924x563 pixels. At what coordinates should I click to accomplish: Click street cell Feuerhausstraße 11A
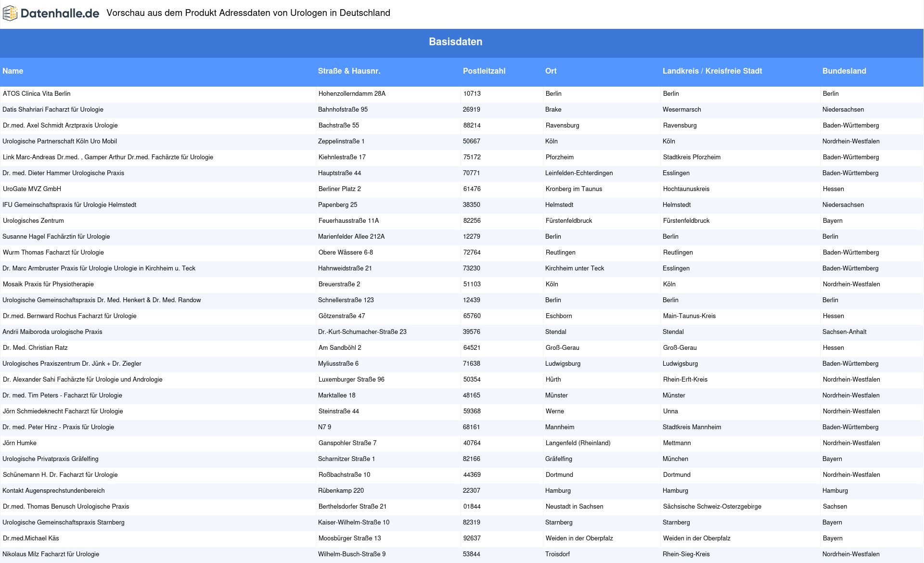pos(348,220)
